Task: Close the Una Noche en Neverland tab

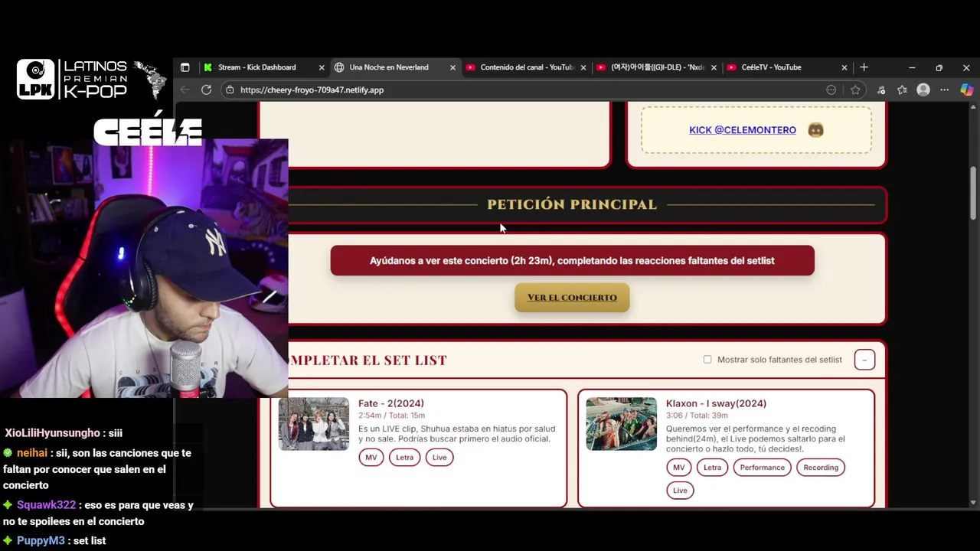Action: pos(452,67)
